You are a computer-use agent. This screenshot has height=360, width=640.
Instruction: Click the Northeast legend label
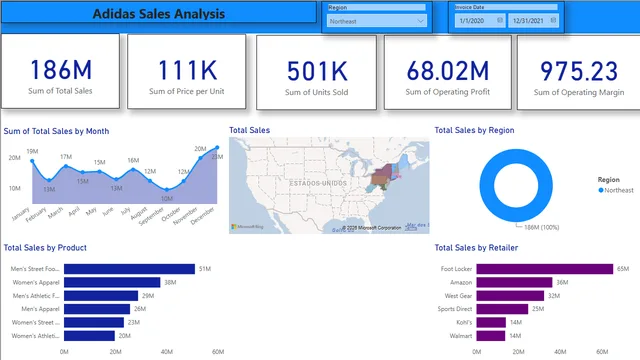point(619,190)
